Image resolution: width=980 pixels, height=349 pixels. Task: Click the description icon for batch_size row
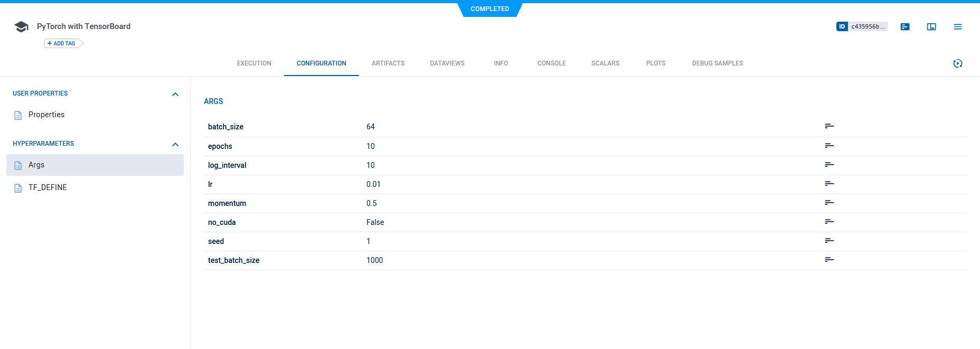[829, 126]
